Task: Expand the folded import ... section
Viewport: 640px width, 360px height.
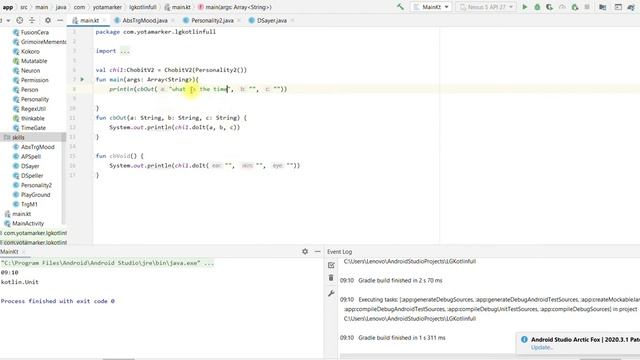Action: (x=125, y=51)
